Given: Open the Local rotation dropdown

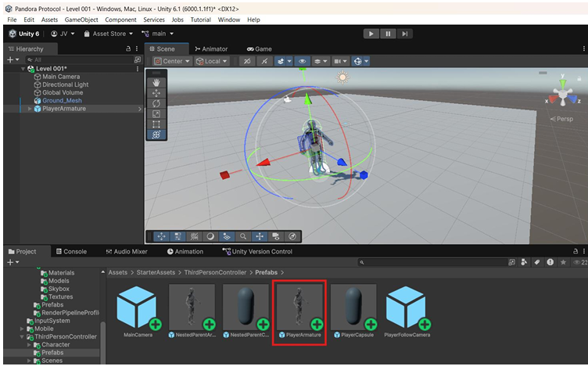Looking at the screenshot, I should pos(212,61).
